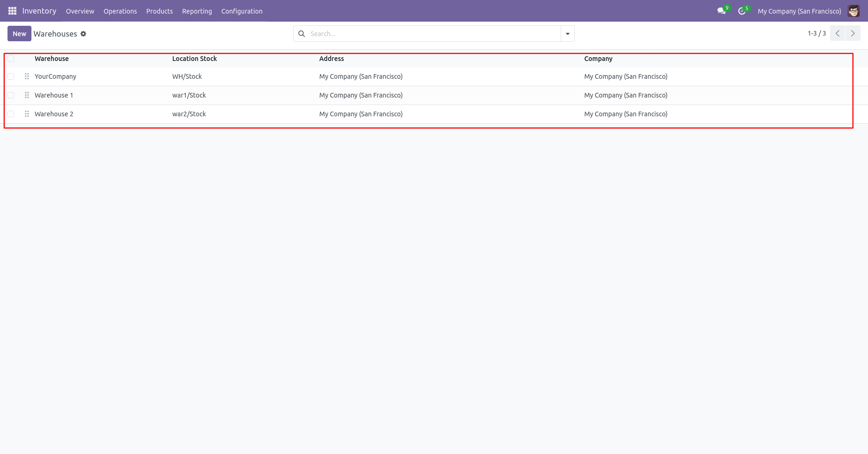Image resolution: width=868 pixels, height=454 pixels.
Task: Open the Warehouse 1 record
Action: [x=54, y=95]
